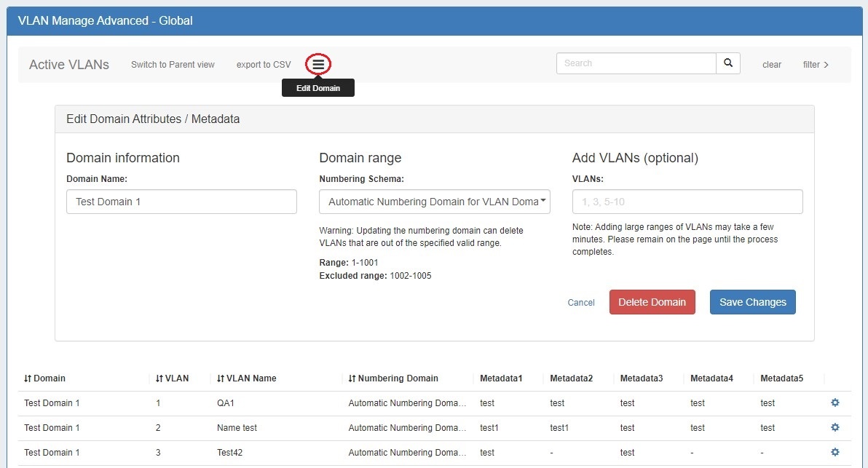
Task: Sort table by VLAN number column
Action: coord(172,378)
